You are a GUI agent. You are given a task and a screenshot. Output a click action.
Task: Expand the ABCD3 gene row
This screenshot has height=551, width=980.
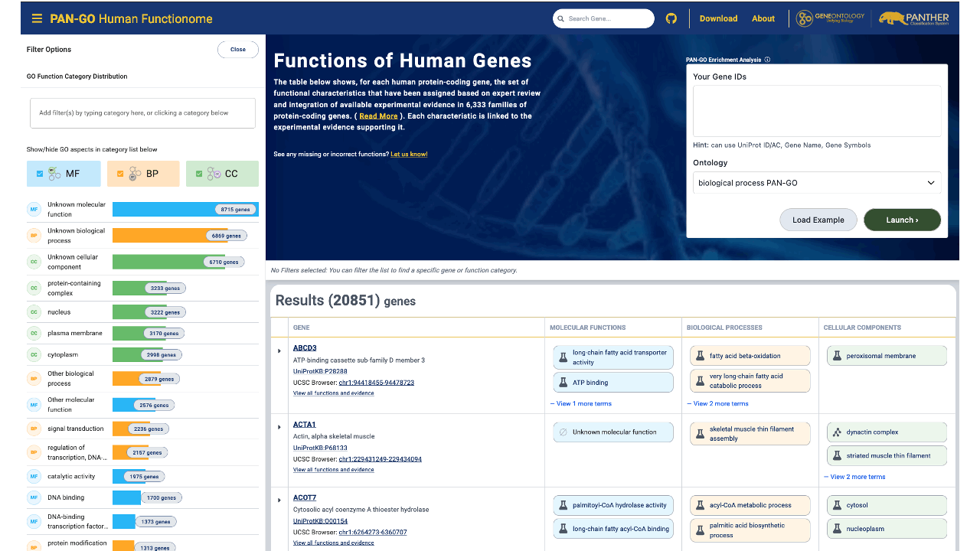click(279, 351)
